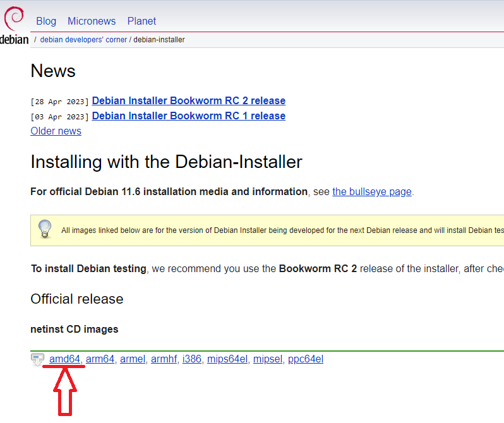Image resolution: width=504 pixels, height=423 pixels.
Task: Open the bullseye page link
Action: click(x=372, y=191)
